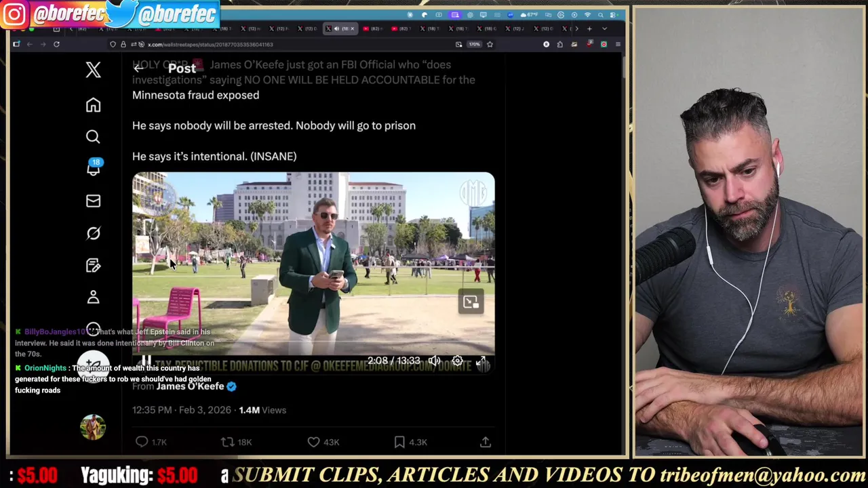Click the browser forward arrow
Image resolution: width=868 pixels, height=488 pixels.
43,44
